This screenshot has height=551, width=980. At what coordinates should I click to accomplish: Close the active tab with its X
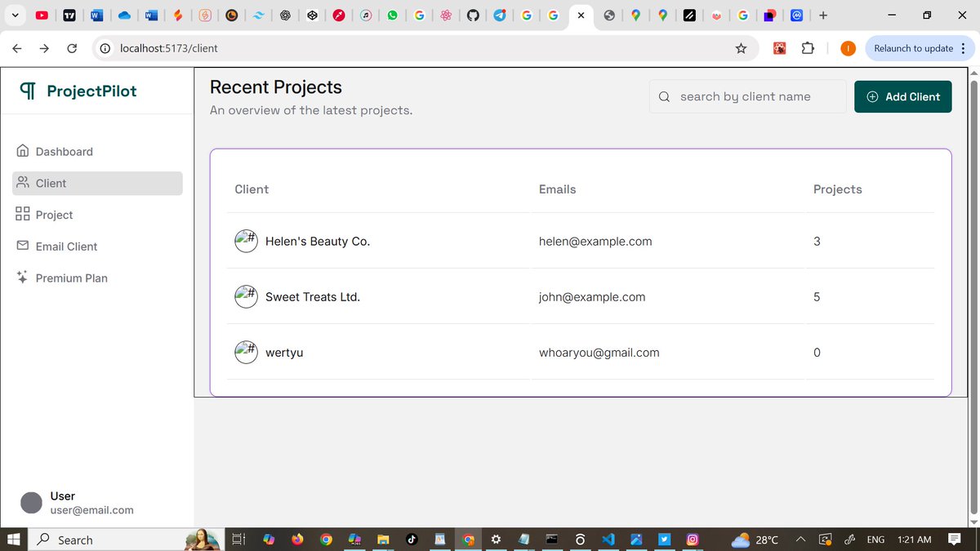[x=581, y=15]
